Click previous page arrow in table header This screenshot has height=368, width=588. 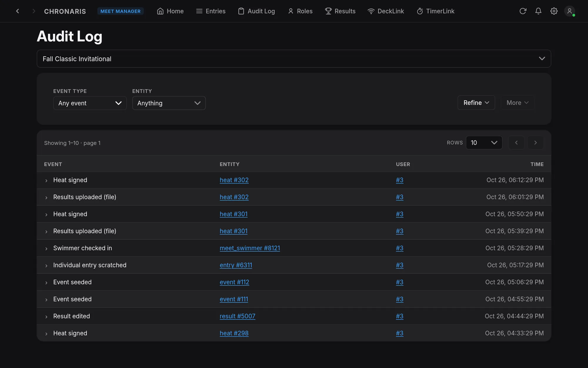(x=516, y=143)
